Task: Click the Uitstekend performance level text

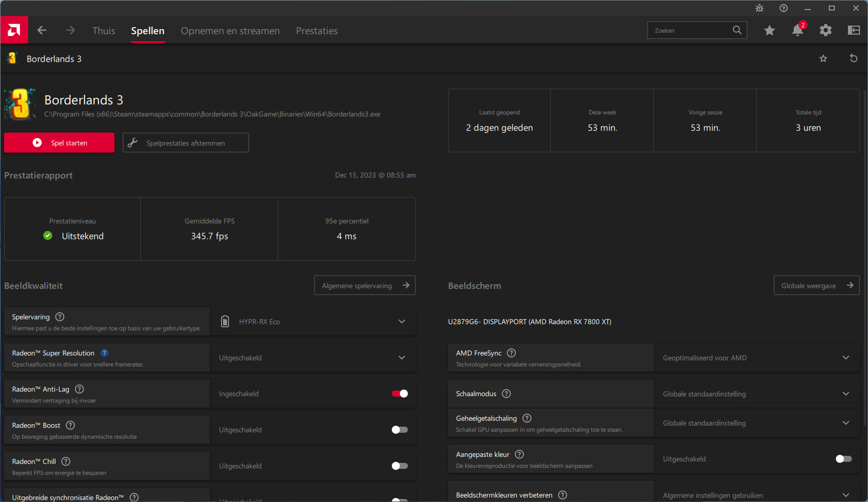Action: click(82, 236)
